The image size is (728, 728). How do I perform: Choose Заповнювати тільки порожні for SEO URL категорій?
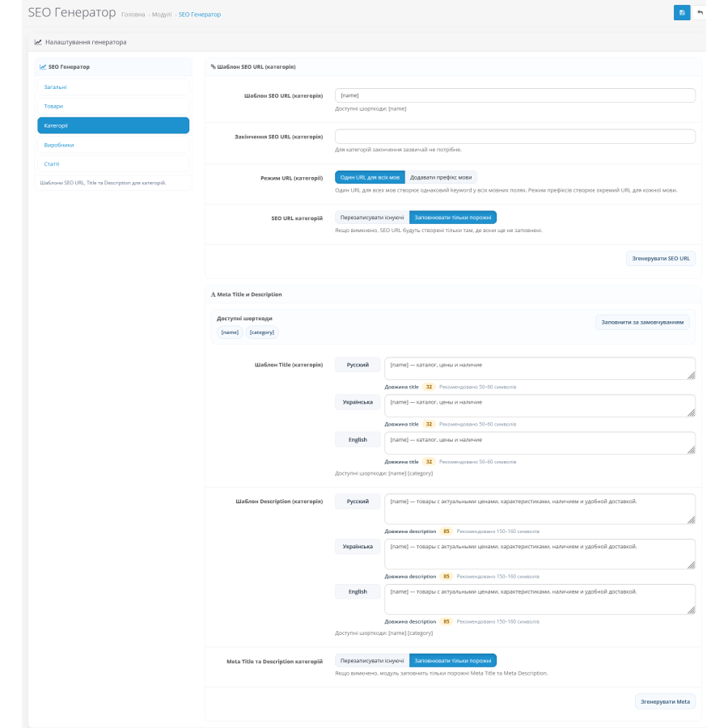[453, 218]
